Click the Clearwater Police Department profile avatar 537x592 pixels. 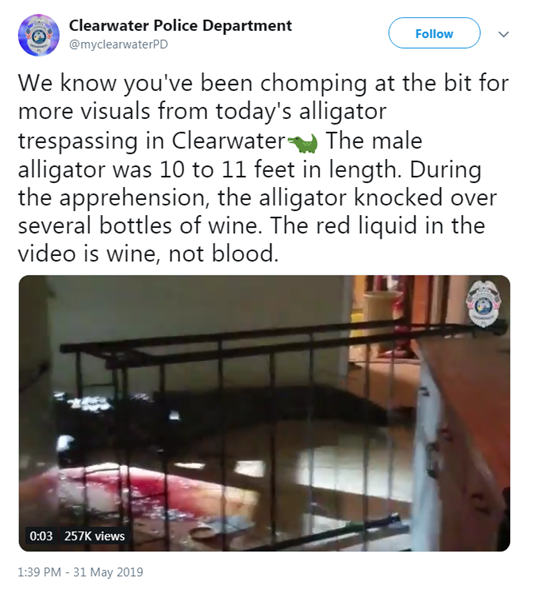[x=39, y=35]
